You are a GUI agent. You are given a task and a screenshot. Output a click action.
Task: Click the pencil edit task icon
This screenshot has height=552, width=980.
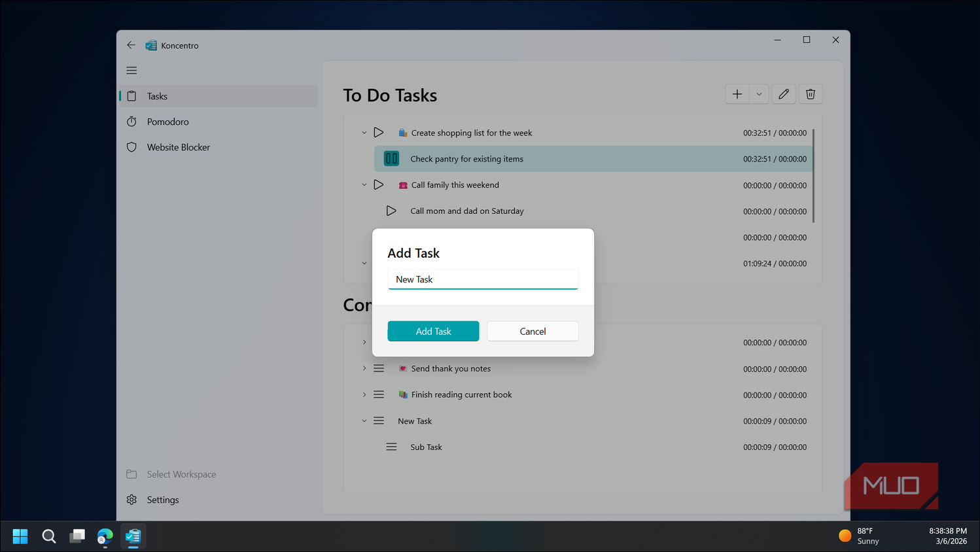click(784, 94)
